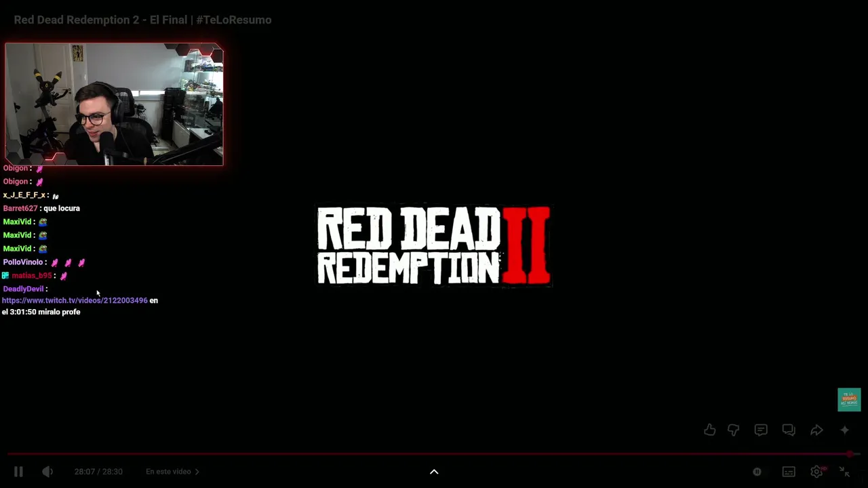Image resolution: width=868 pixels, height=488 pixels.
Task: Click the video title text
Action: [142, 20]
